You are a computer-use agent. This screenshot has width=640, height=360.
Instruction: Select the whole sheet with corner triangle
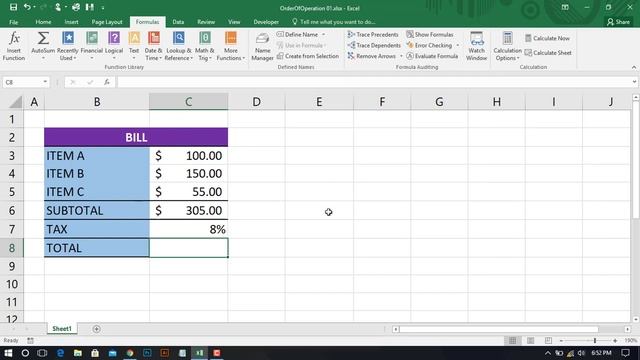(x=15, y=102)
